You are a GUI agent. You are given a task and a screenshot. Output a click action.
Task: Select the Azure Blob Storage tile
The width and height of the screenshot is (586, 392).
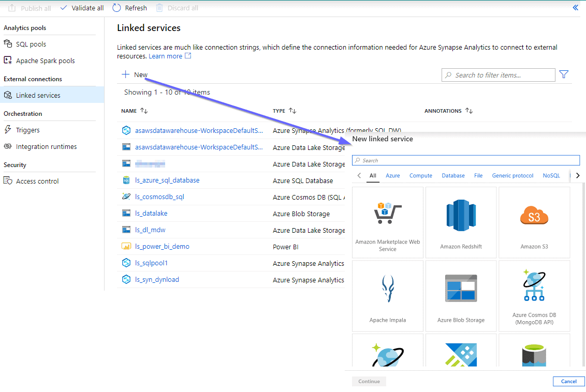[461, 296]
